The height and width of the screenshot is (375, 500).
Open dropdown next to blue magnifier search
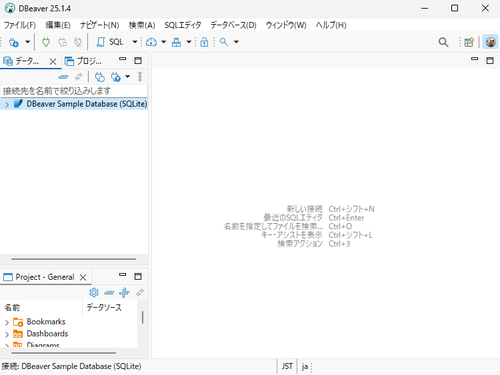(236, 42)
